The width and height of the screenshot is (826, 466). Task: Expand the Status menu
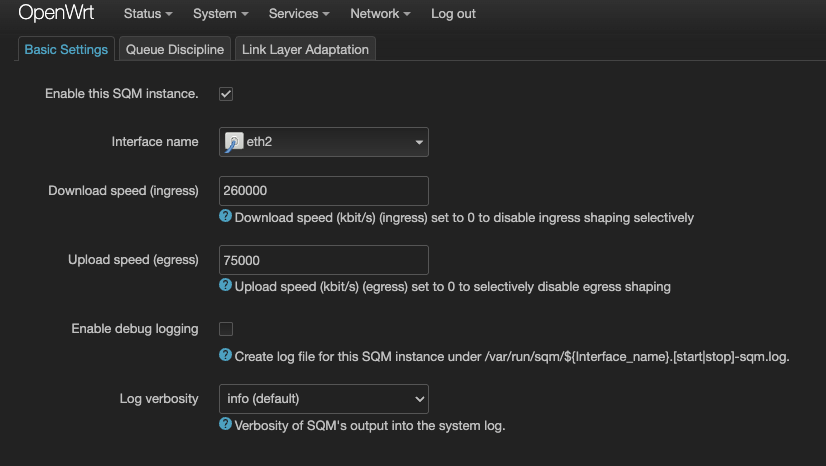click(148, 14)
